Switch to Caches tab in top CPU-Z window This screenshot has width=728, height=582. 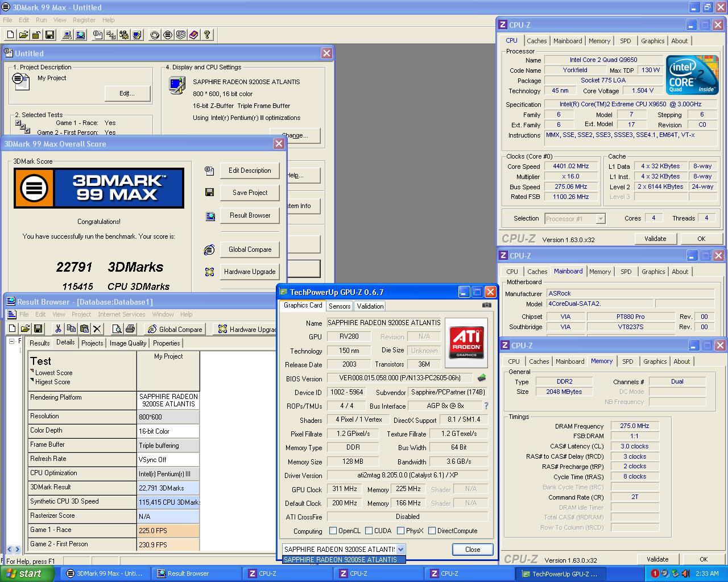point(537,41)
